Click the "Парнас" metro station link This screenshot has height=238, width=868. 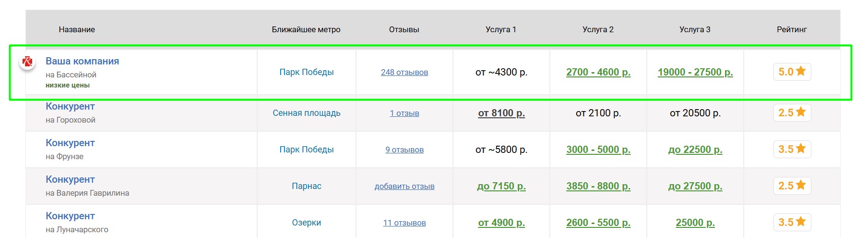point(306,186)
